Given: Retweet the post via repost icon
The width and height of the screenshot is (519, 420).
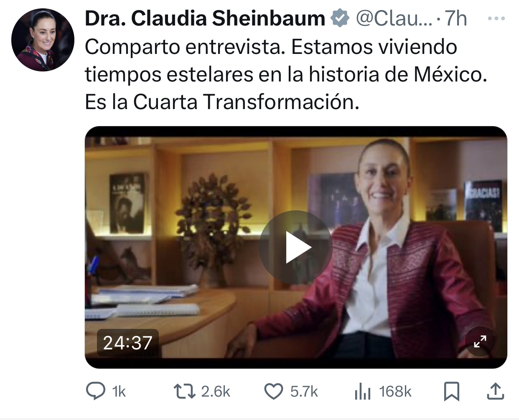Looking at the screenshot, I should point(184,392).
